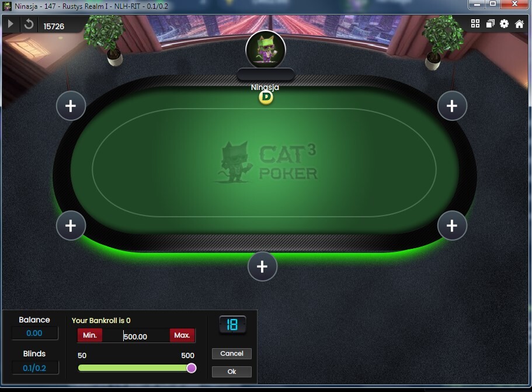The width and height of the screenshot is (532, 392).
Task: Open the settings gear icon
Action: coord(504,23)
